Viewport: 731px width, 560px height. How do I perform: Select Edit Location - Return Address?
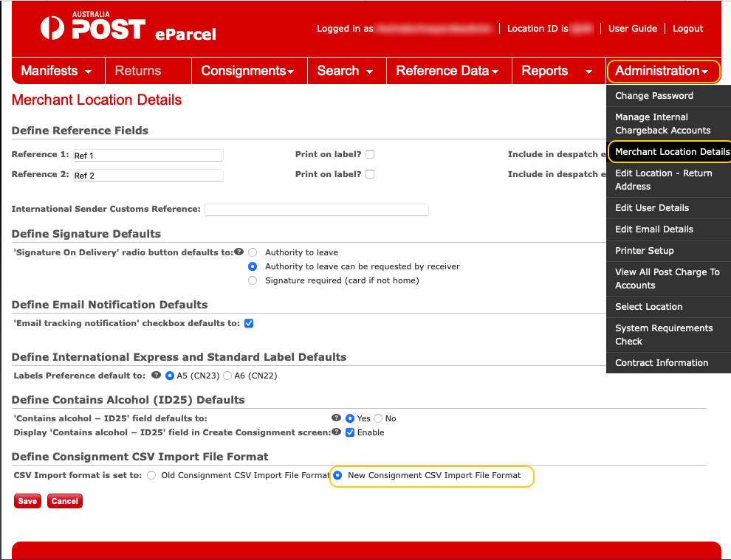668,179
